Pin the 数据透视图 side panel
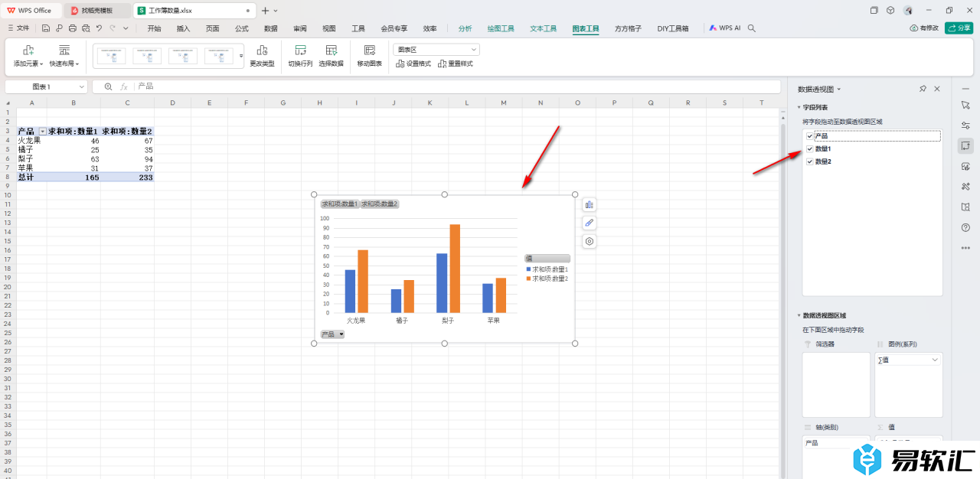Screen dimensions: 980x479 pyautogui.click(x=923, y=89)
